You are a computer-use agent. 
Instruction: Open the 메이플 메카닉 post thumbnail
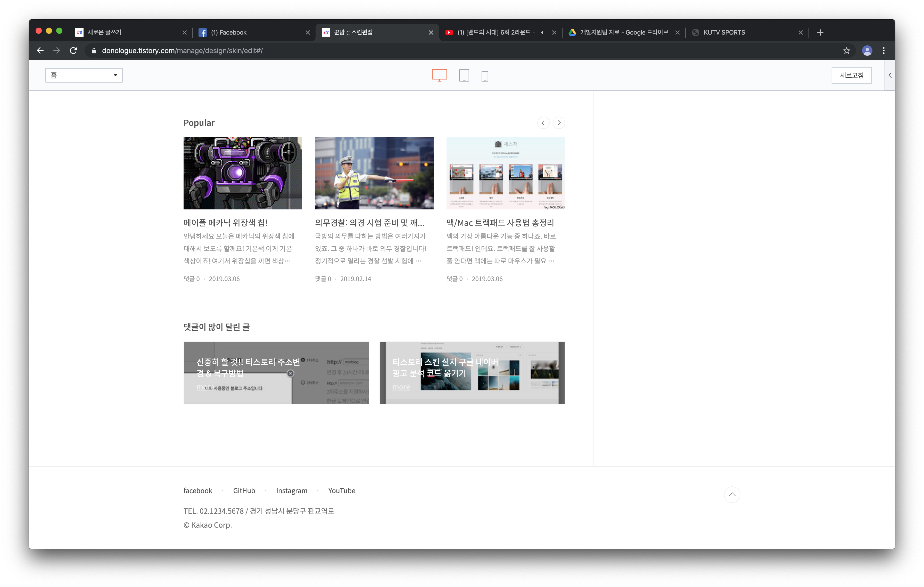pos(243,173)
